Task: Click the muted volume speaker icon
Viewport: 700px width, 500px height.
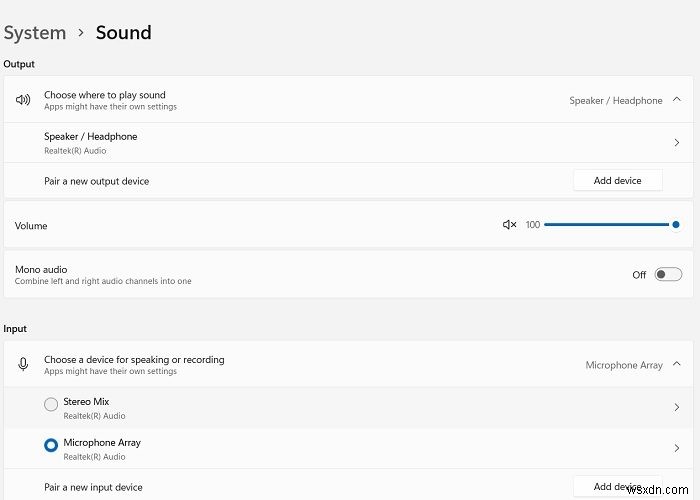Action: [509, 225]
